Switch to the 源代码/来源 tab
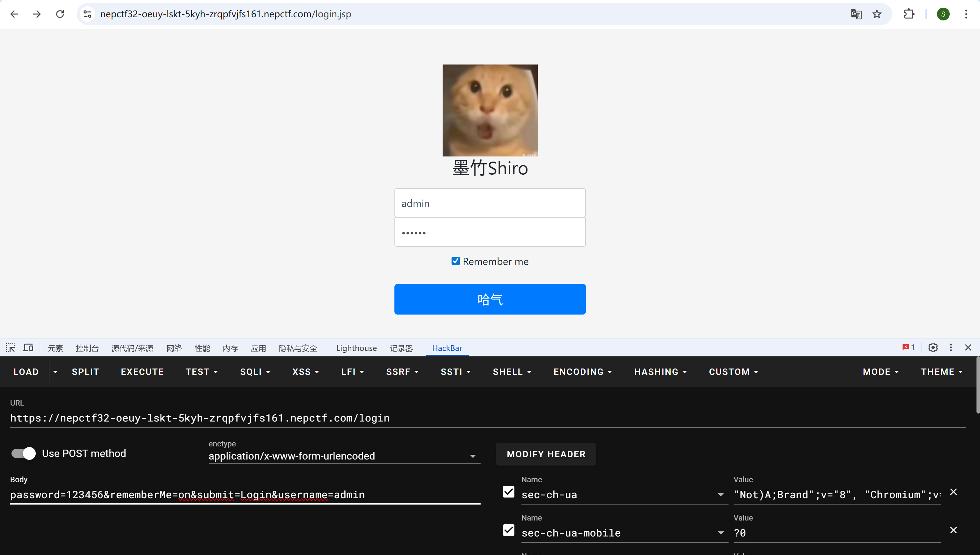 tap(132, 348)
